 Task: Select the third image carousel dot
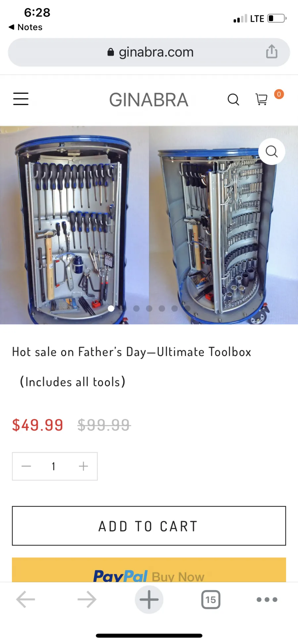[x=136, y=308]
